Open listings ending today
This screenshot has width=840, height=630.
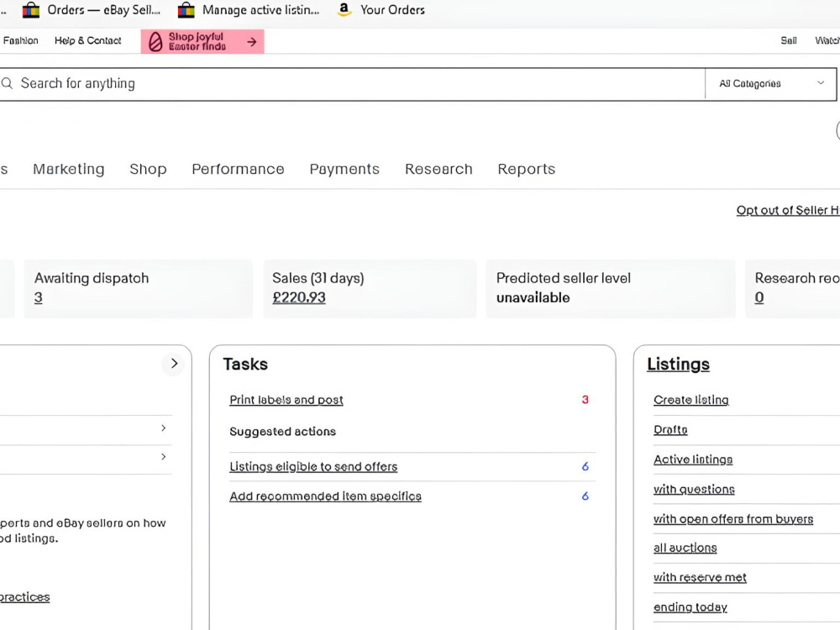690,607
